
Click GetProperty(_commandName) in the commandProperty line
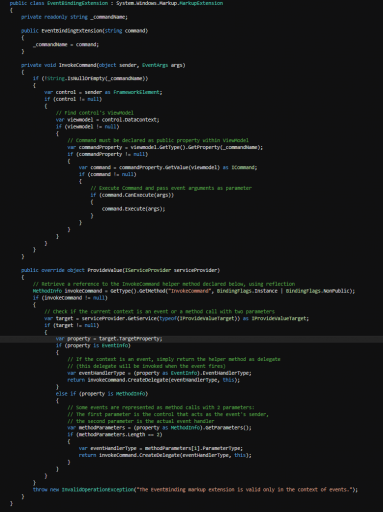click(225, 147)
